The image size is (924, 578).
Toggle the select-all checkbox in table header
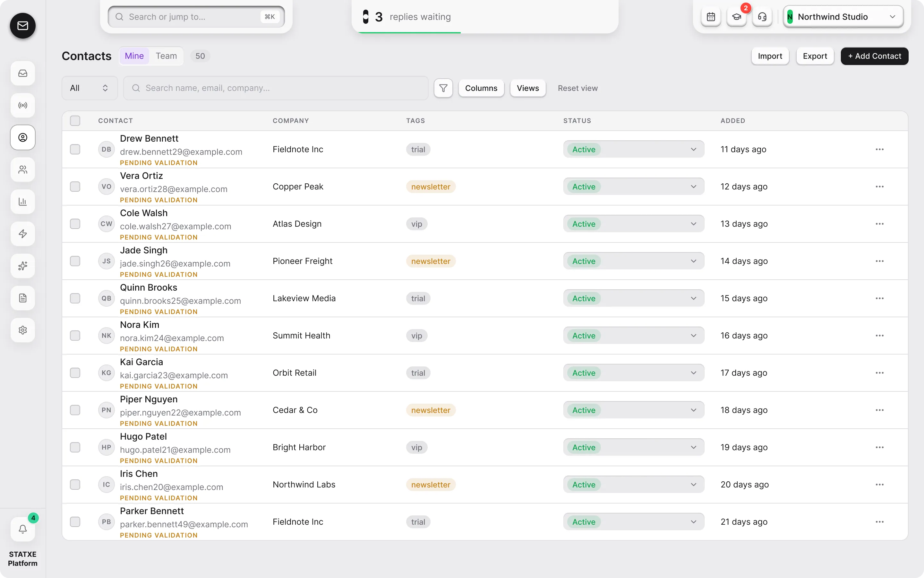coord(75,121)
